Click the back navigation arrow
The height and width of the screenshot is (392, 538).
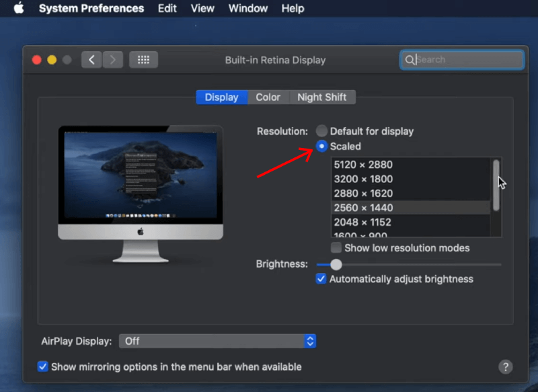click(x=91, y=59)
